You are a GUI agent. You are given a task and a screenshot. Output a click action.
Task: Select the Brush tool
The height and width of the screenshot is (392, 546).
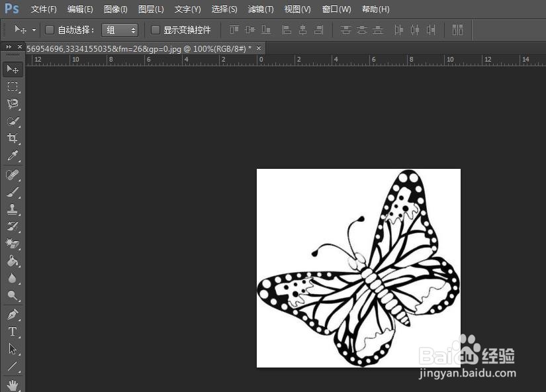(13, 192)
